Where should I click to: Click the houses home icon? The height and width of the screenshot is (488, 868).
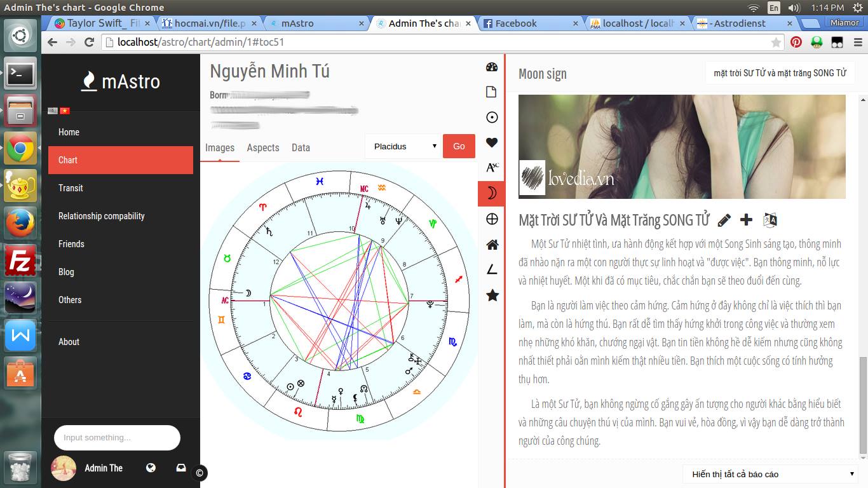coord(492,245)
